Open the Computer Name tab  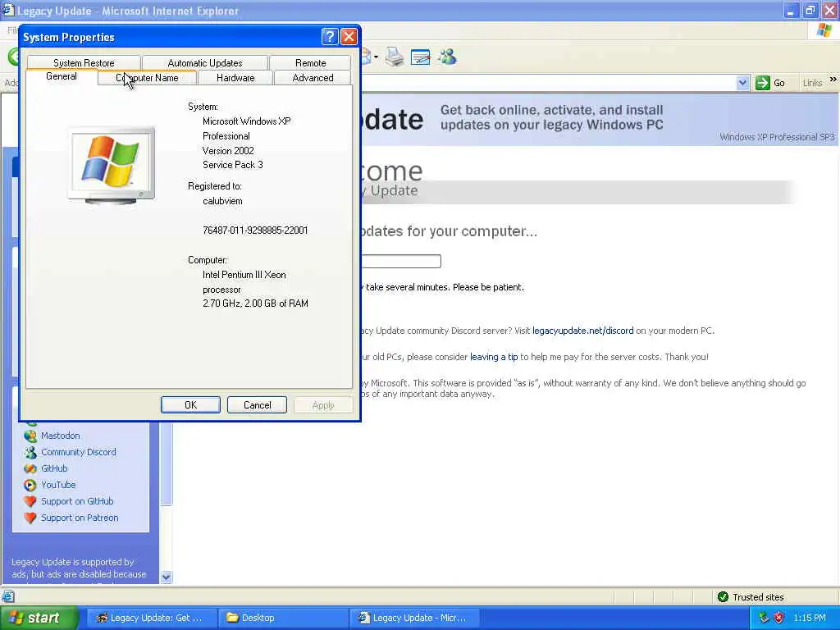click(148, 78)
